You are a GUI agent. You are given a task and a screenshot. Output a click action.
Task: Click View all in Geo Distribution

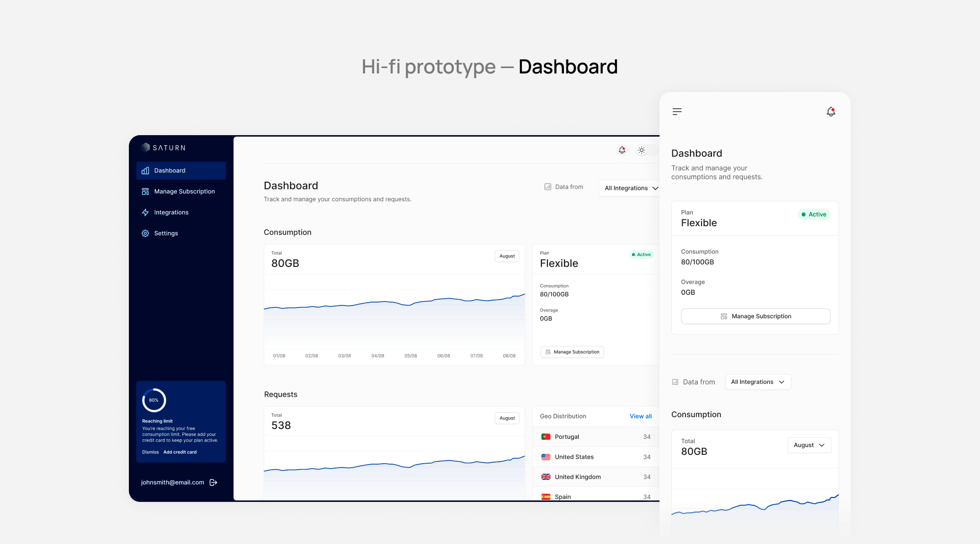click(640, 416)
